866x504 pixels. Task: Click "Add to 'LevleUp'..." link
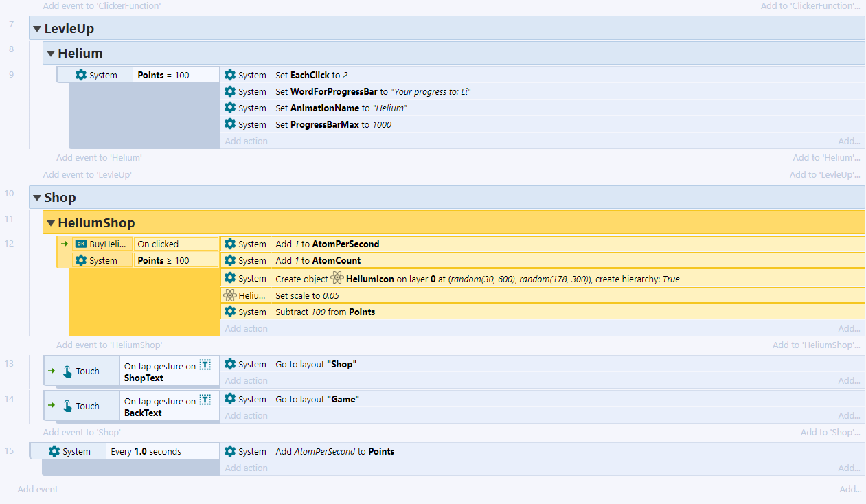825,175
